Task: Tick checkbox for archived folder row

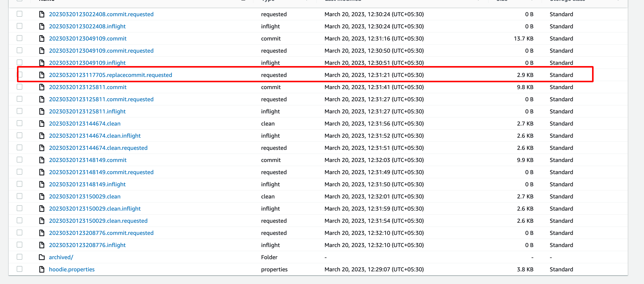Action: coord(20,257)
